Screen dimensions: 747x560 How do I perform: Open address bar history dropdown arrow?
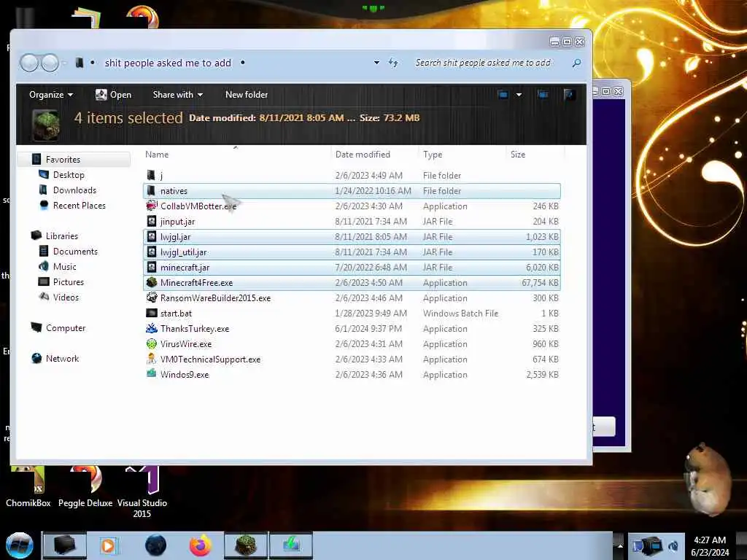coord(376,63)
